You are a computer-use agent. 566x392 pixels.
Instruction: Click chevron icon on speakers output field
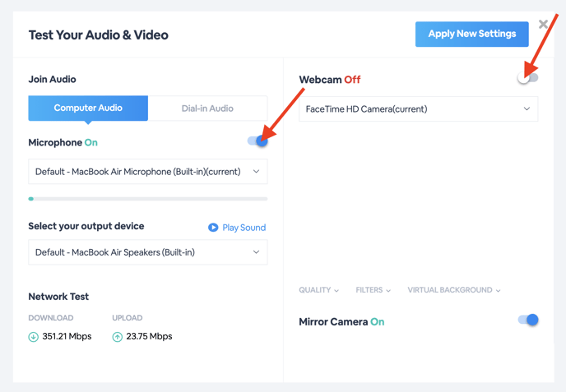(257, 251)
